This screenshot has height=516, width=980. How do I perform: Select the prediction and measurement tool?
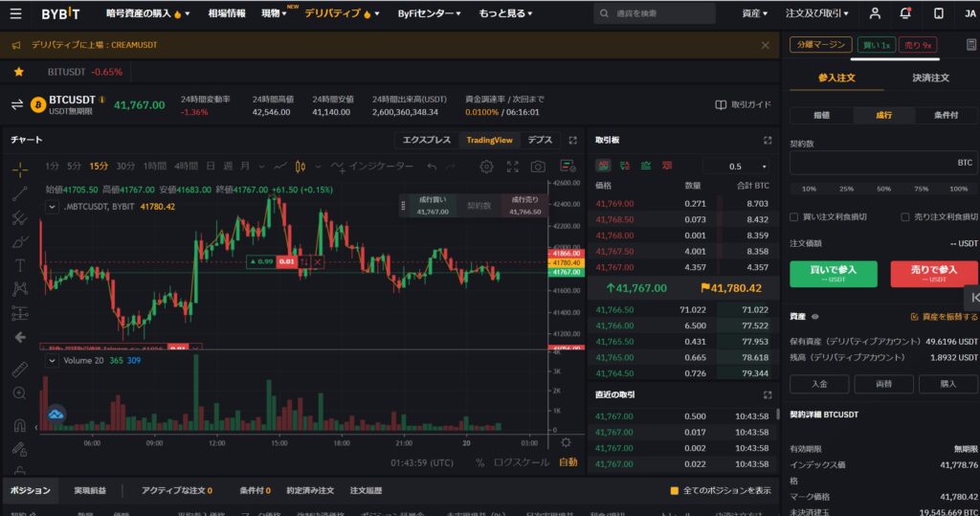point(20,313)
